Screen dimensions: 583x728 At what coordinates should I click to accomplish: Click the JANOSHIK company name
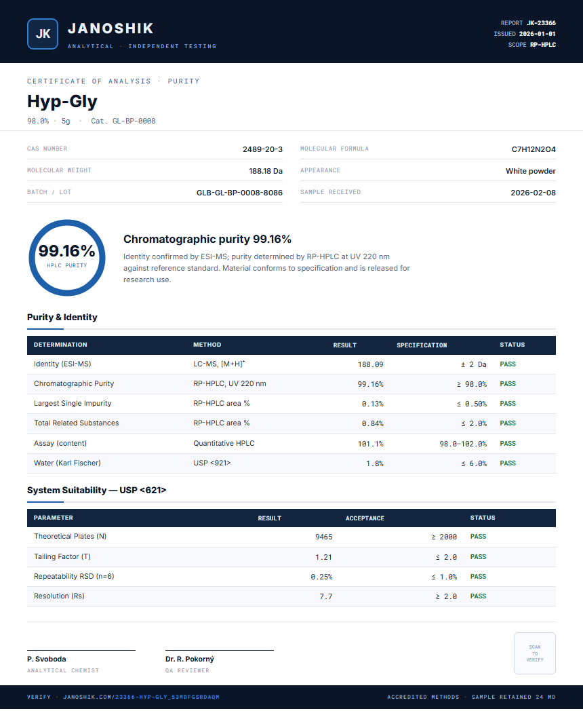[x=110, y=28]
